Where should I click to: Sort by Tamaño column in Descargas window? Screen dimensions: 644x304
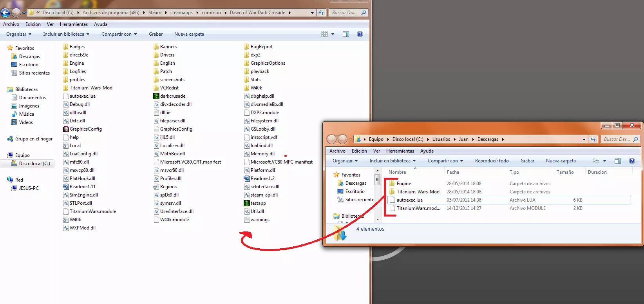(x=565, y=172)
